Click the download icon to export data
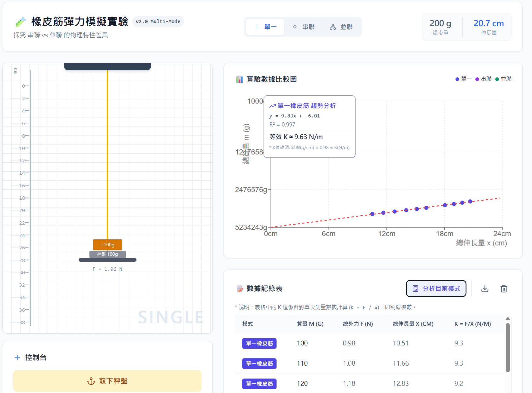 click(x=485, y=289)
